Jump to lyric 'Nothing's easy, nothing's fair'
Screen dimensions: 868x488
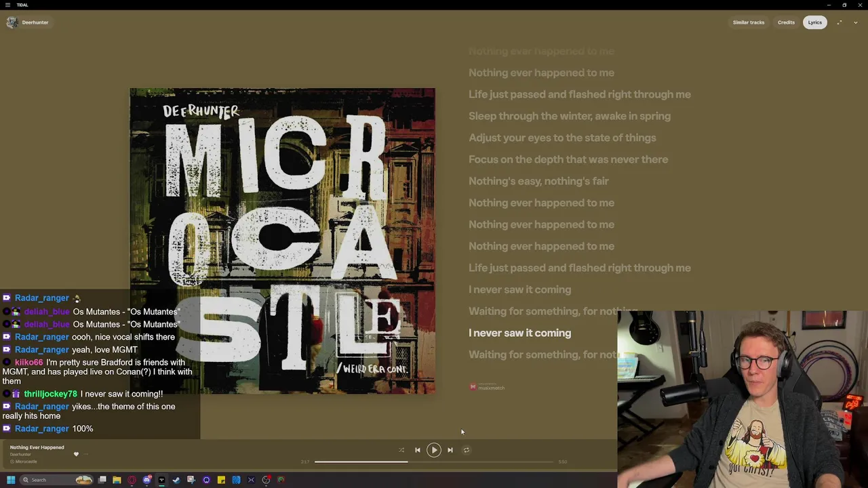[x=538, y=181]
